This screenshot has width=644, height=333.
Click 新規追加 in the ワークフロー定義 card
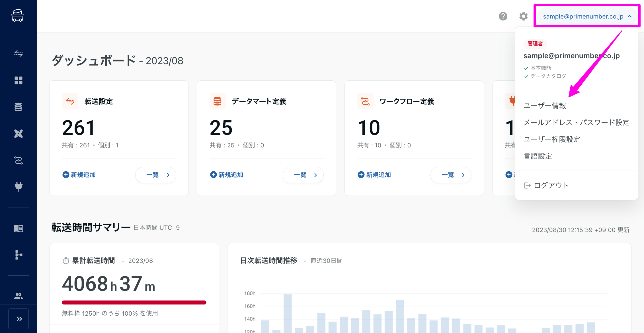coord(374,175)
